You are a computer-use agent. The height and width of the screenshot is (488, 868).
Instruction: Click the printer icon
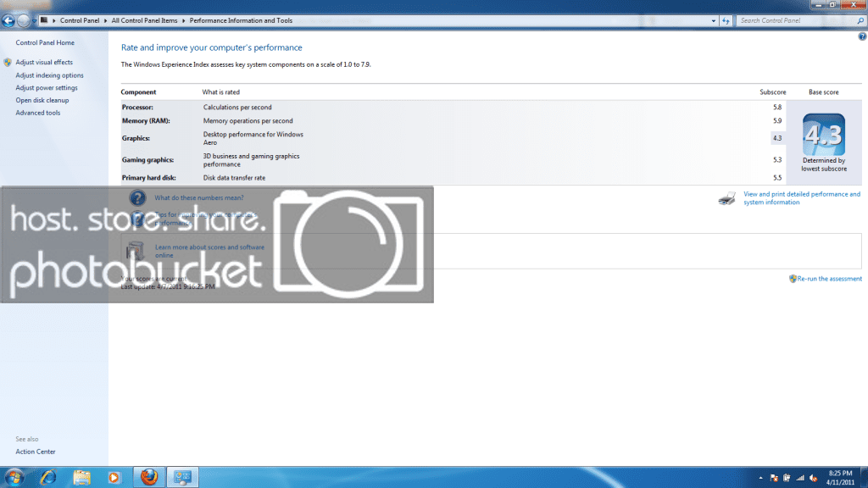[726, 198]
